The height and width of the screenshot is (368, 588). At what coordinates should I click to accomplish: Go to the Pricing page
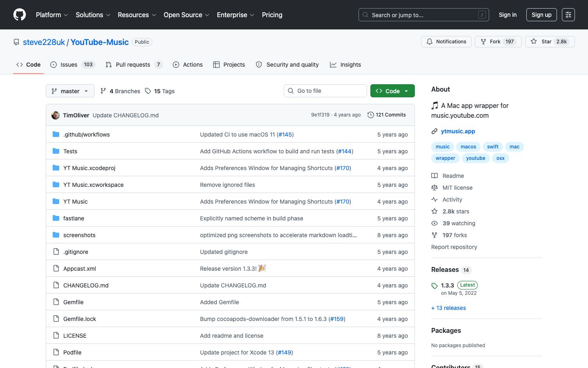(x=272, y=15)
